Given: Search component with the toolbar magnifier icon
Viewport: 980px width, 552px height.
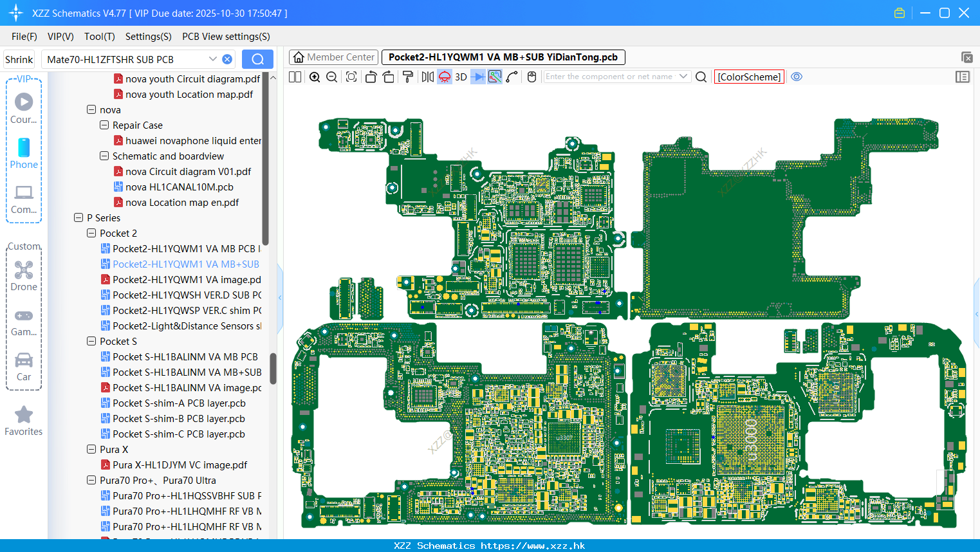Looking at the screenshot, I should (x=701, y=77).
